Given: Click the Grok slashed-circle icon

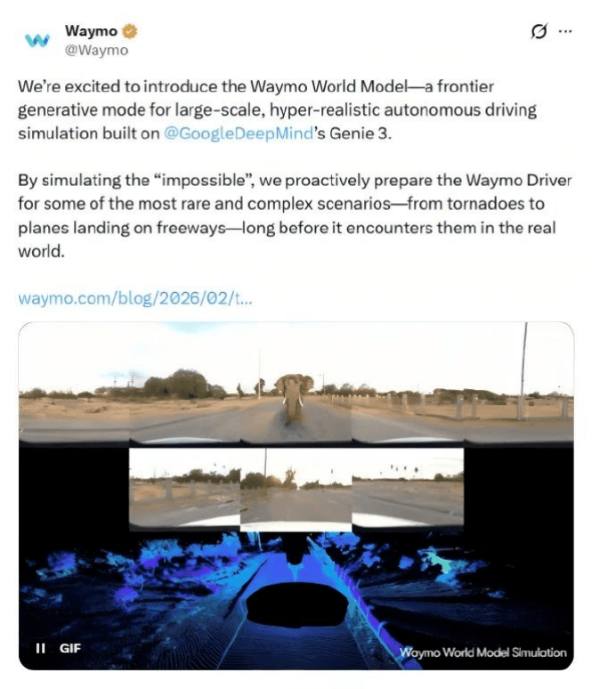Looking at the screenshot, I should (x=539, y=31).
